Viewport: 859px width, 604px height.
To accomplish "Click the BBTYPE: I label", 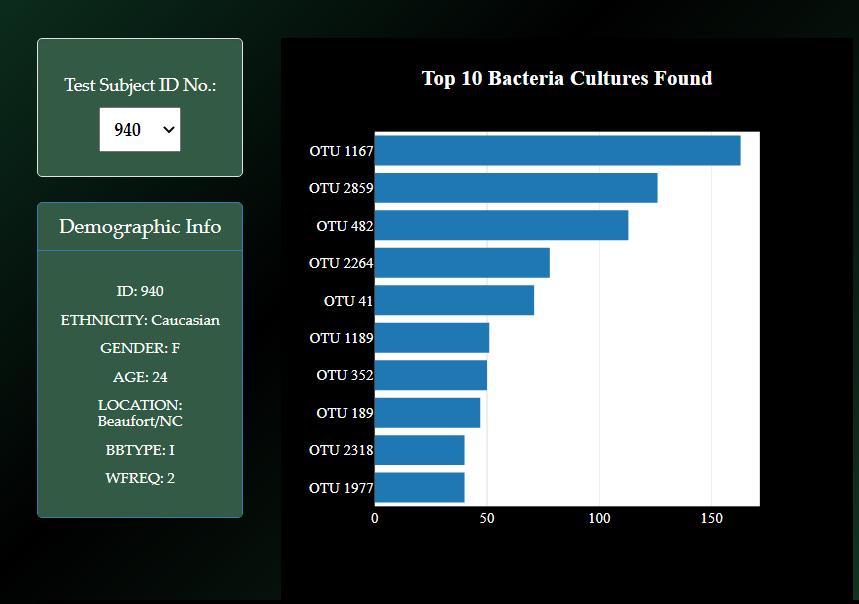I will coord(139,450).
